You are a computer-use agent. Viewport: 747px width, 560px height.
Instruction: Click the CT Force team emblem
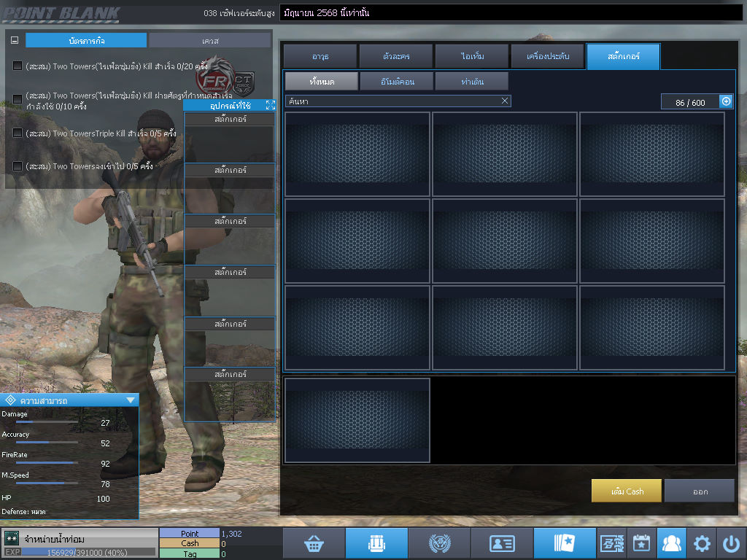point(243,83)
